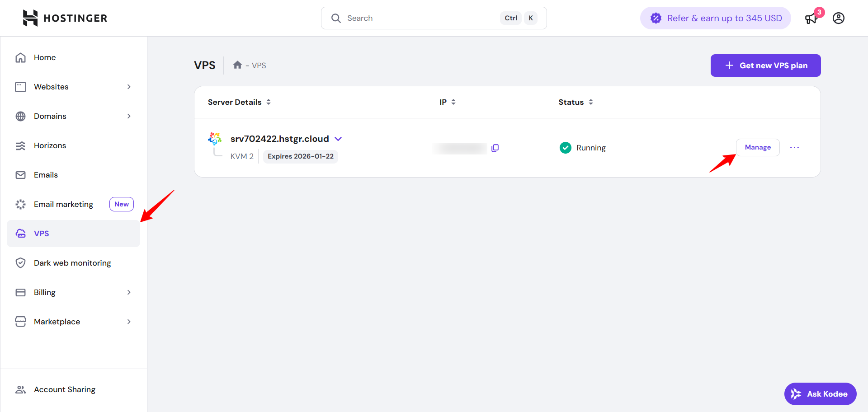Click the VPS breadcrumb text
The height and width of the screenshot is (412, 868).
coord(259,66)
